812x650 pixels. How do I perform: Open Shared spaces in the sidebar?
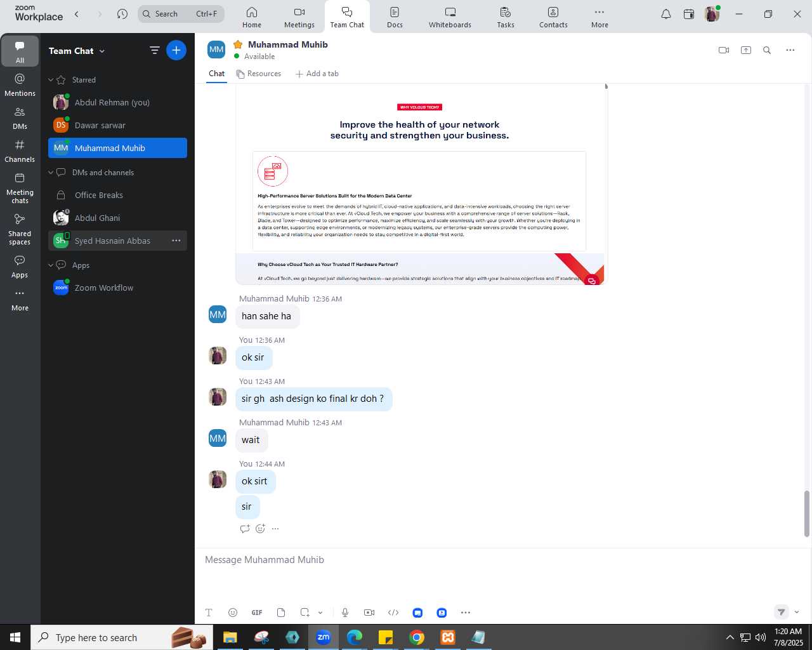pos(20,229)
